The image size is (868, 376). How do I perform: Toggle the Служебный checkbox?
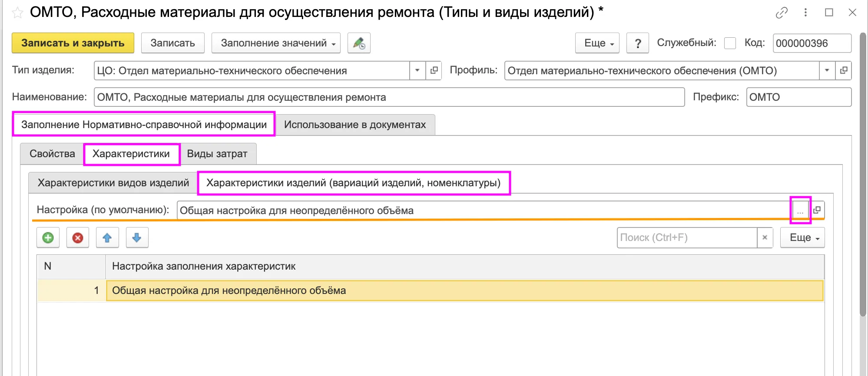click(730, 43)
